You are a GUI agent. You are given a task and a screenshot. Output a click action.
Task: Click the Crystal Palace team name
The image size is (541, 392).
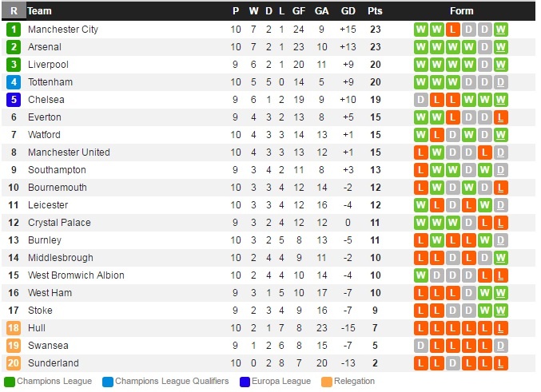pyautogui.click(x=59, y=223)
